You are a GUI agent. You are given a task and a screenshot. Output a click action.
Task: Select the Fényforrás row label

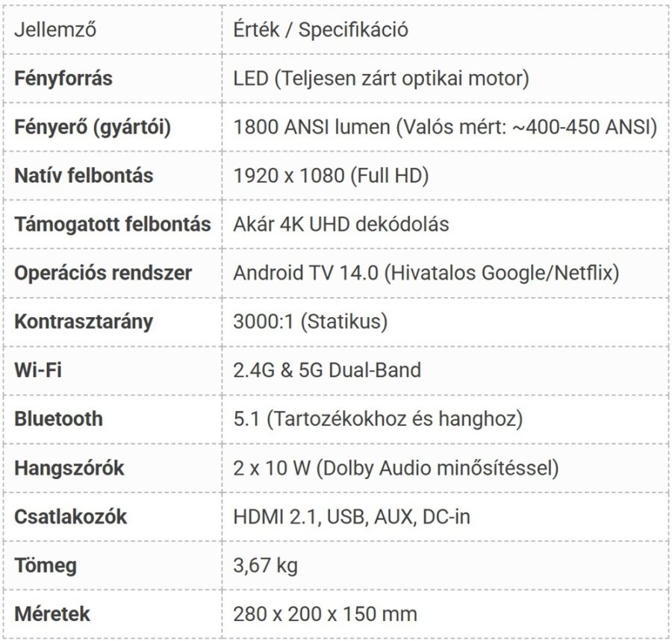(64, 78)
